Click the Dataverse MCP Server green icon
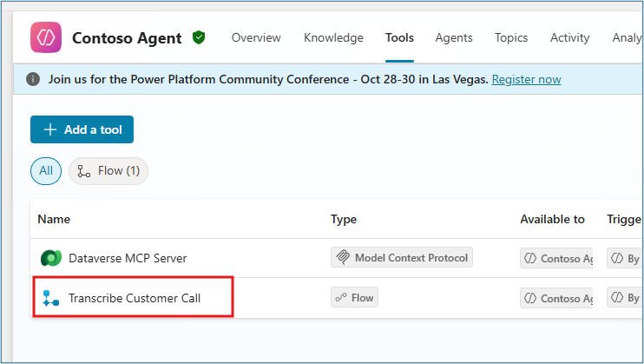This screenshot has height=364, width=644. click(x=51, y=258)
